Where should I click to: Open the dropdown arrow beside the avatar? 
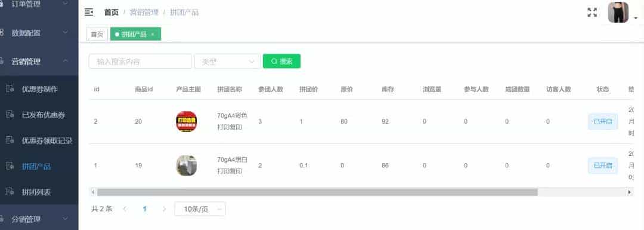coord(636,18)
